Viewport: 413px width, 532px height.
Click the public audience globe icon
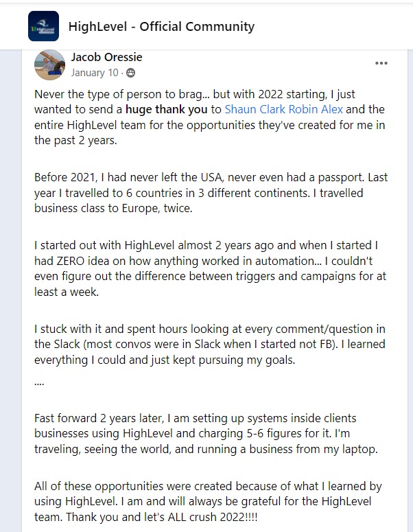pos(130,73)
